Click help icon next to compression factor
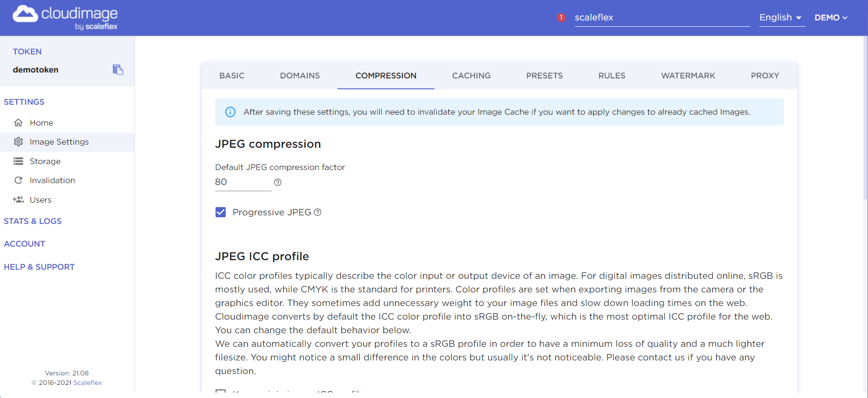868x398 pixels. tap(278, 182)
